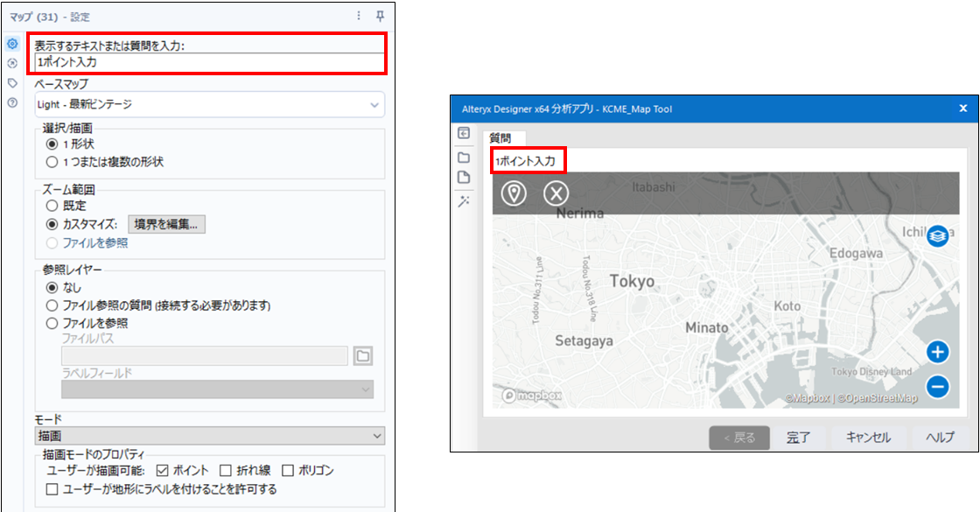This screenshot has height=512, width=980.
Task: Click the circled X clear icon on the map
Action: pos(556,193)
